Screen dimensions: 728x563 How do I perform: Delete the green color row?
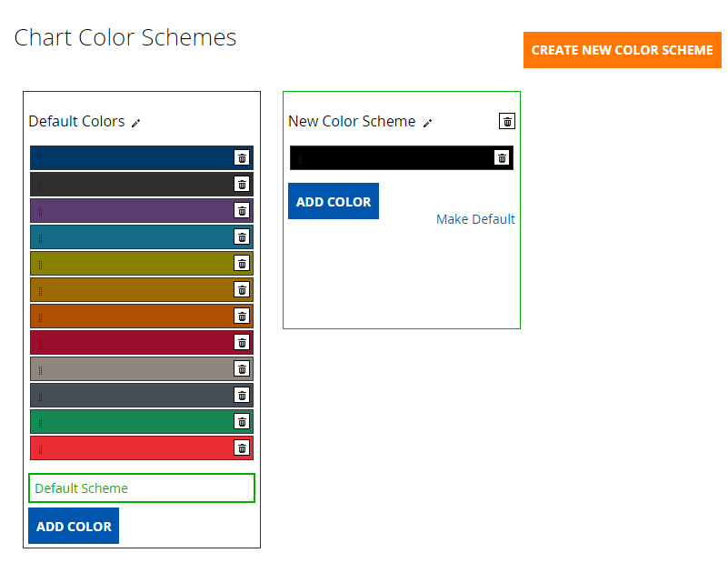pyautogui.click(x=242, y=421)
